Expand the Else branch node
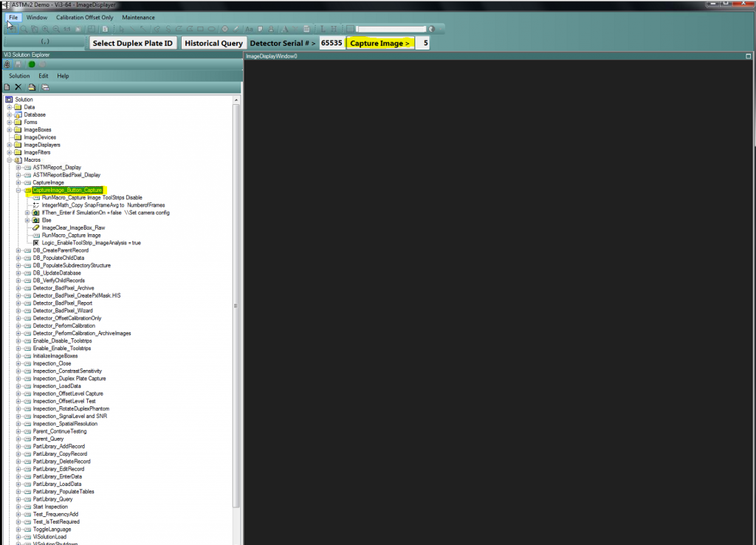Viewport: 756px width, 545px height. 27,220
